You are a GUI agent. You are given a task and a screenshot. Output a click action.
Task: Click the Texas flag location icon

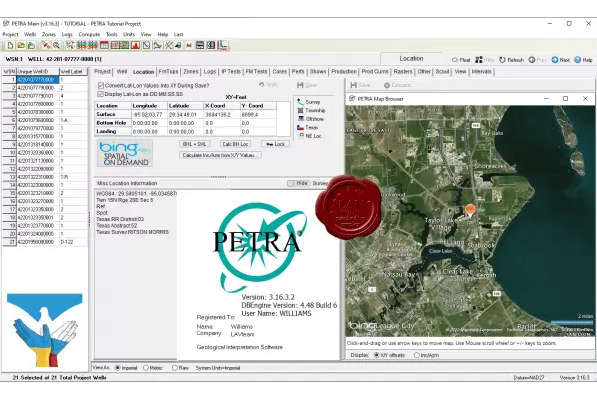(x=300, y=128)
